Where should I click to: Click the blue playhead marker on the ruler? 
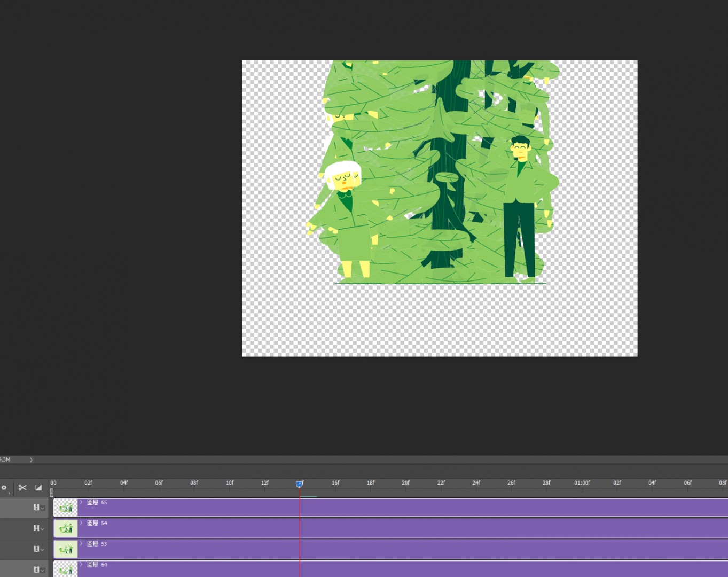pyautogui.click(x=300, y=484)
